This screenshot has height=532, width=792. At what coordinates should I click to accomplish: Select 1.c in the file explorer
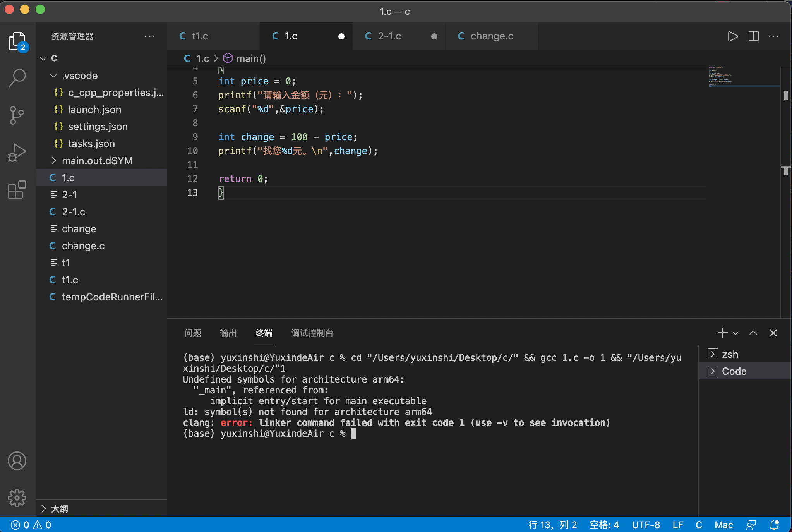point(101,177)
